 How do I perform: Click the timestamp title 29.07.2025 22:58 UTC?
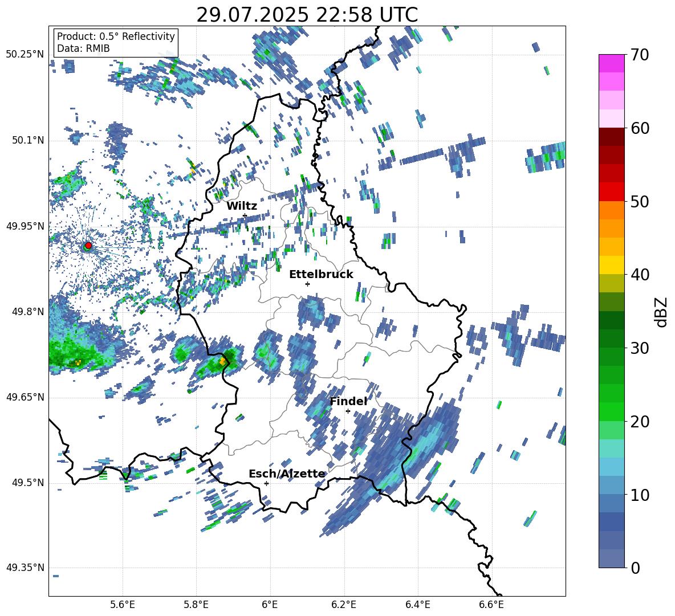pyautogui.click(x=307, y=14)
